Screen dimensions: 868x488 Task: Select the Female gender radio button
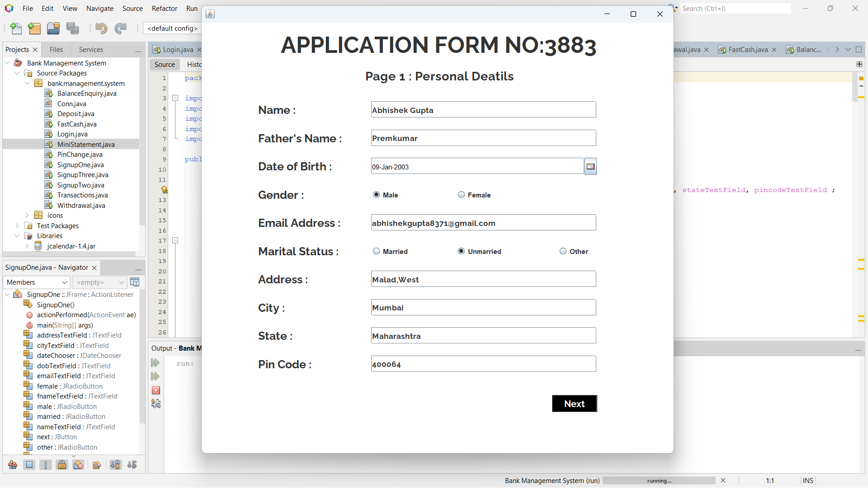coord(461,195)
